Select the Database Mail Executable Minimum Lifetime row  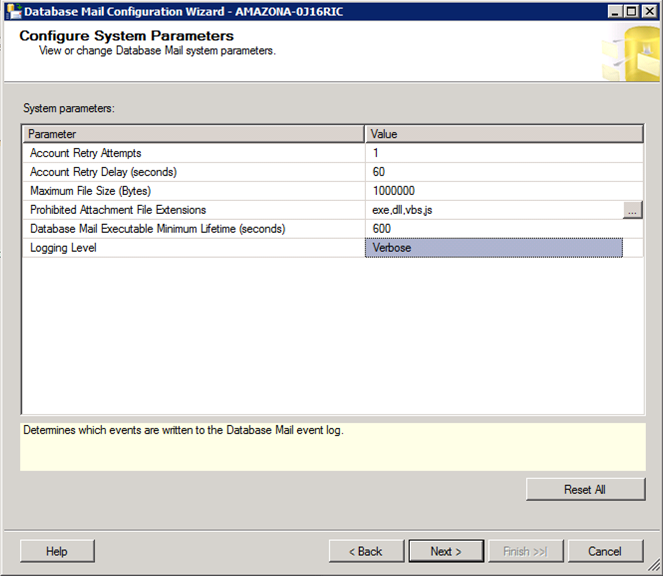coord(194,229)
